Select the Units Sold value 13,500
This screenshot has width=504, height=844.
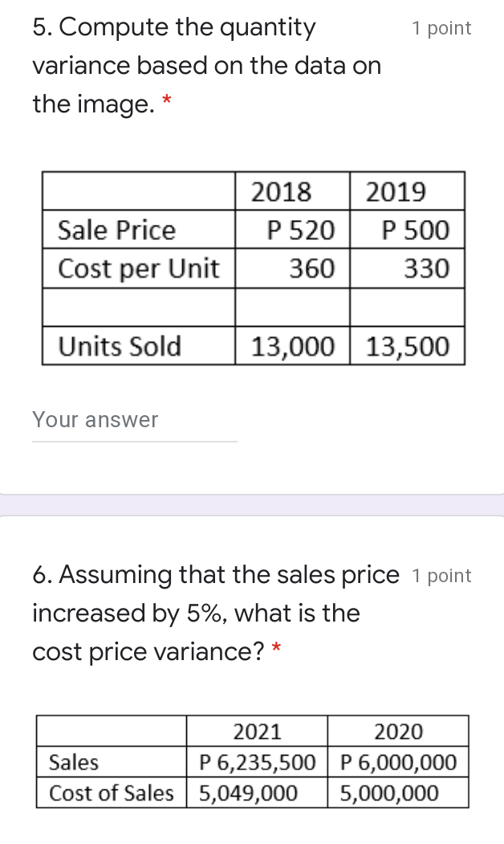tap(407, 346)
